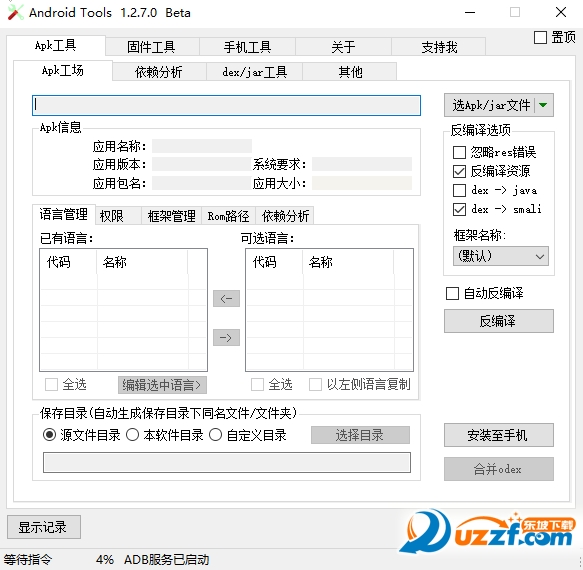Select the Apk工场 sub-tab

pos(62,71)
